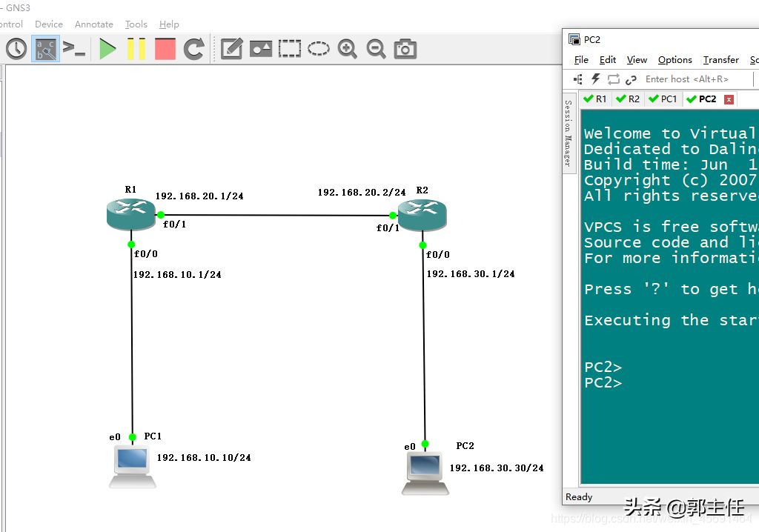Reload all nodes using the circular arrow
This screenshot has width=759, height=532.
point(194,50)
